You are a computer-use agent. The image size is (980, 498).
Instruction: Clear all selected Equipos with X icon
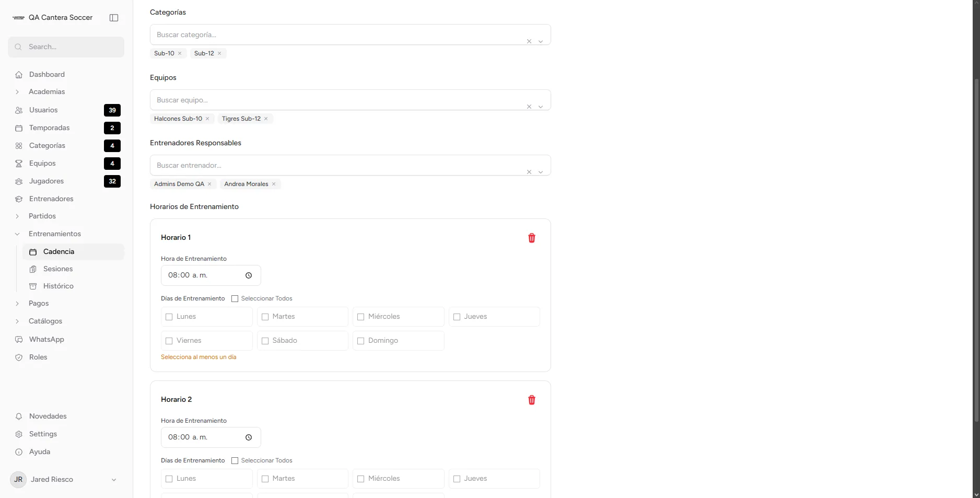tap(529, 107)
